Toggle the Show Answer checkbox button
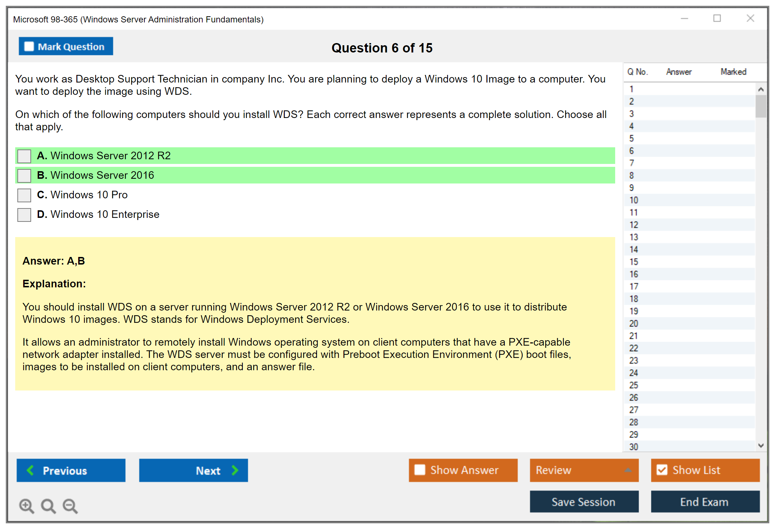The image size is (778, 532). tap(420, 470)
